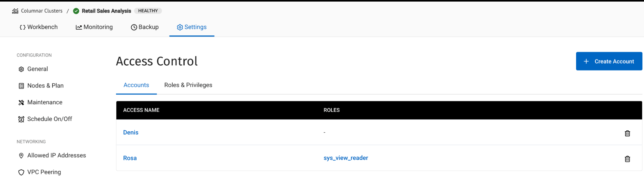Switch to Roles & Privileges tab
Viewport: 644px width, 177px height.
[188, 85]
